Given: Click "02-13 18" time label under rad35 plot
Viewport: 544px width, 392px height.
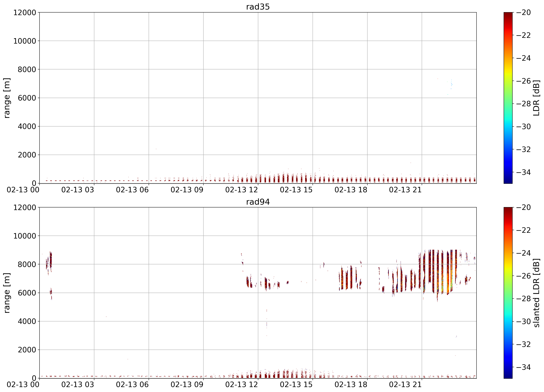Looking at the screenshot, I should click(x=351, y=190).
